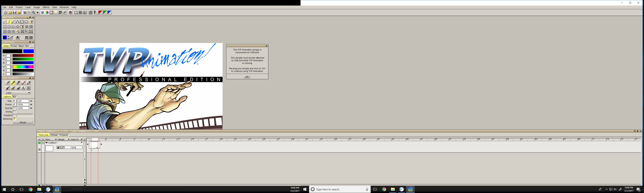Select the red oil tube brush tool

click(x=23, y=83)
